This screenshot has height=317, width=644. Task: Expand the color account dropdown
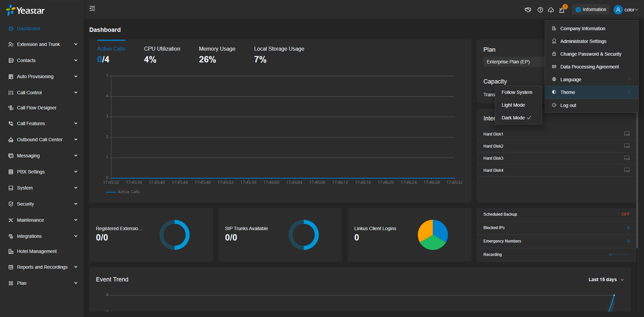(630, 10)
